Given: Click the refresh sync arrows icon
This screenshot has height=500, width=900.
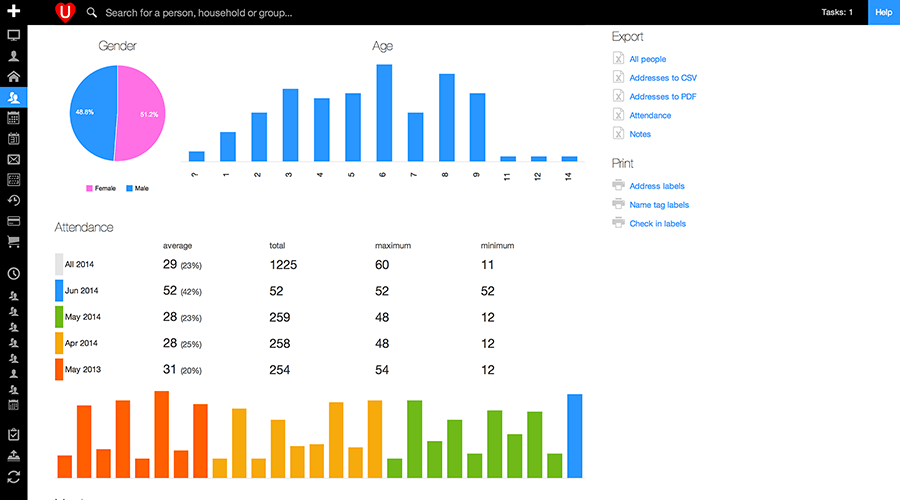Looking at the screenshot, I should pos(14,476).
